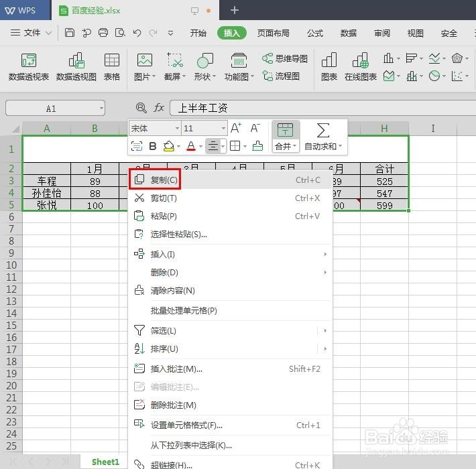The image size is (476, 469).
Task: Switch to the 审阅 ribbon tab
Action: 382,33
